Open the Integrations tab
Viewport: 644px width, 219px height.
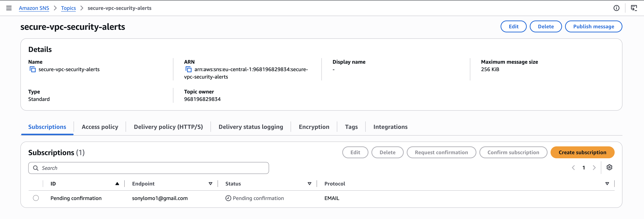391,127
